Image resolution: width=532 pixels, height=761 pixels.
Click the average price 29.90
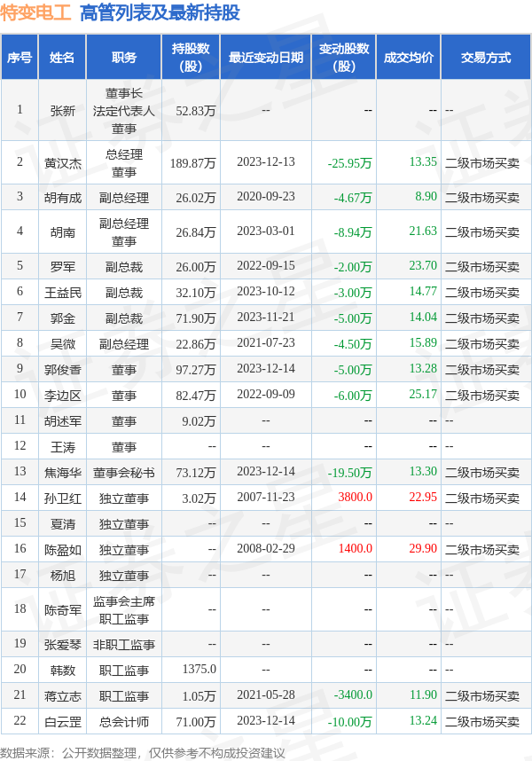[x=423, y=548]
